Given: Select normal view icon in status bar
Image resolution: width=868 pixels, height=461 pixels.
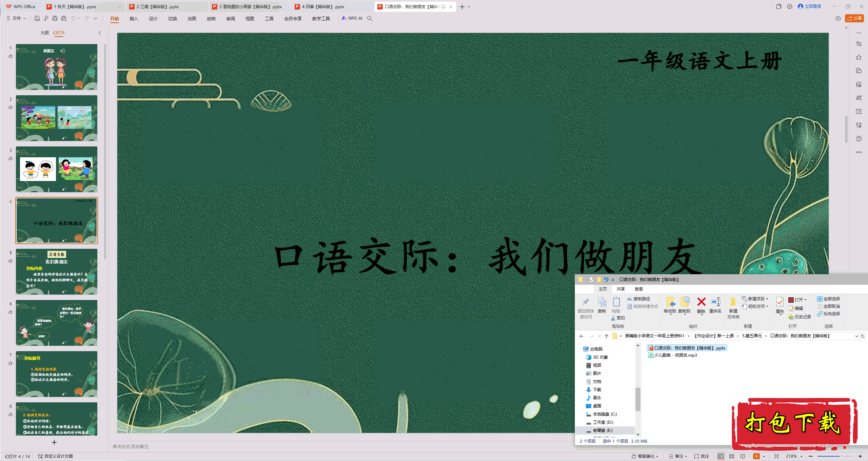Looking at the screenshot, I should (721, 456).
